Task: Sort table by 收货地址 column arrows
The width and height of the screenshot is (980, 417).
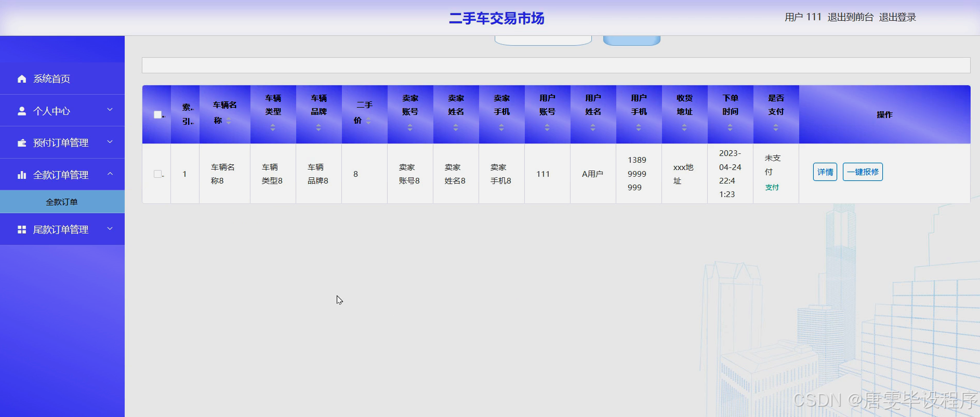Action: [684, 127]
